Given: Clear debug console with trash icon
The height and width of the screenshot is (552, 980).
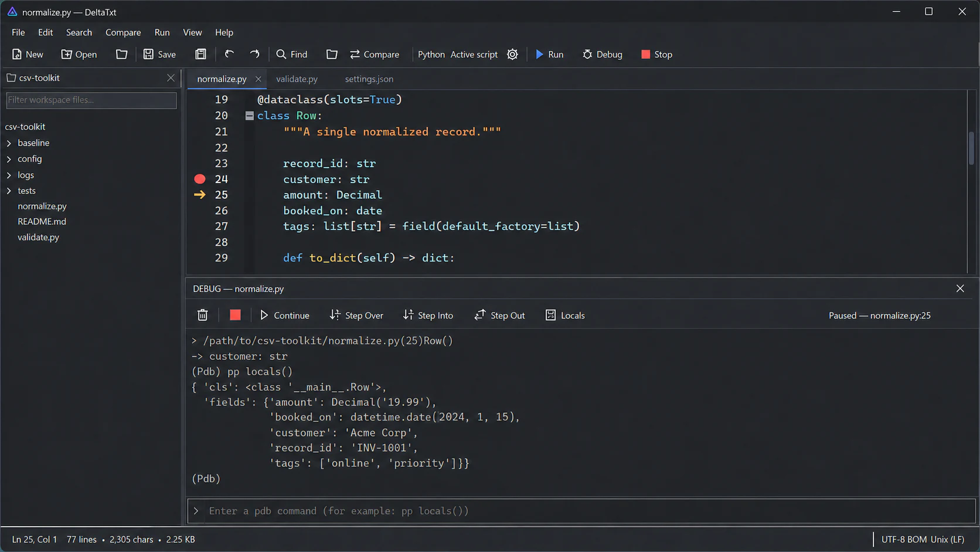Looking at the screenshot, I should [x=203, y=316].
